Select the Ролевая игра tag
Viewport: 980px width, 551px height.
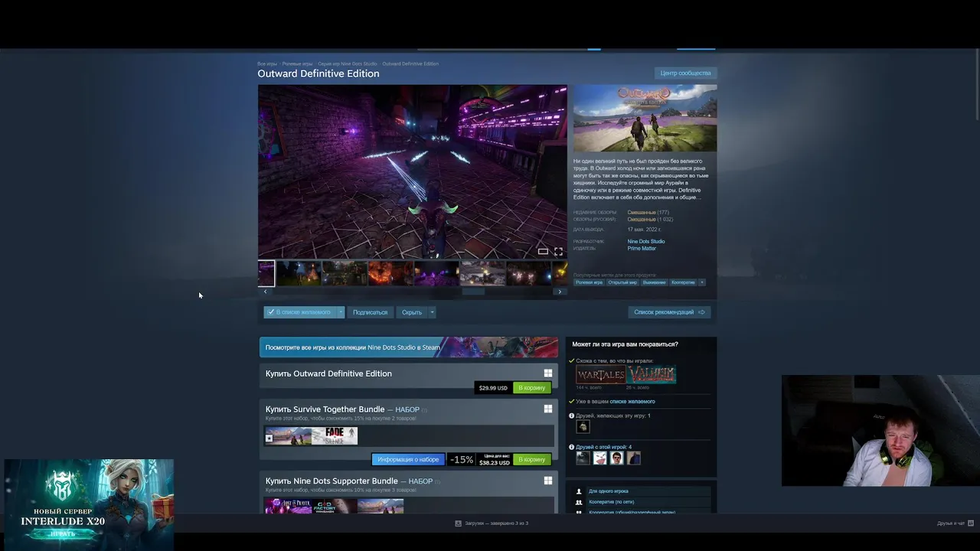(x=589, y=282)
